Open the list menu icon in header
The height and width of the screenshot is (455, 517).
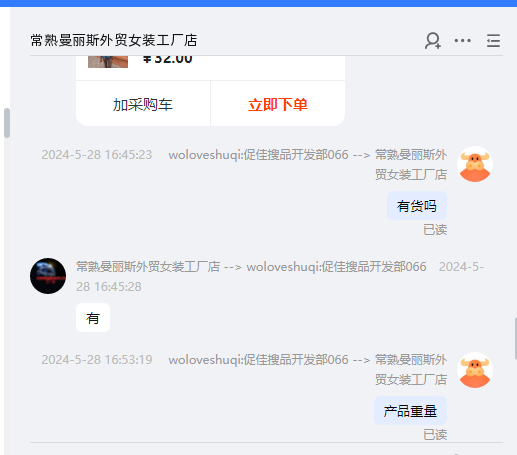coord(493,41)
